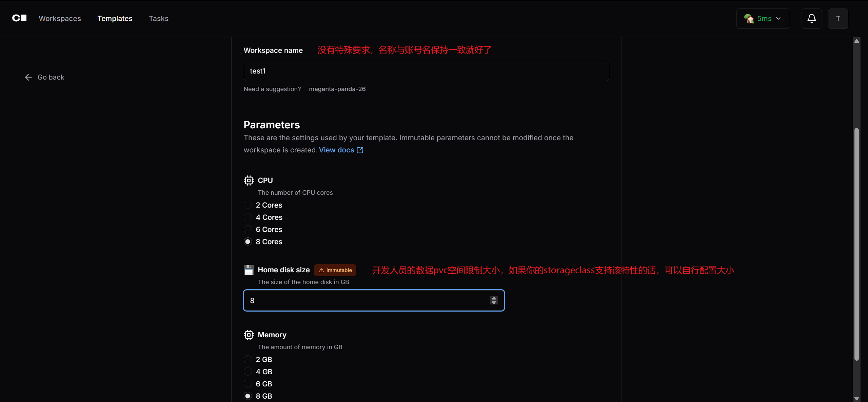Click the Immutable warning badge
868x402 pixels.
coord(335,270)
